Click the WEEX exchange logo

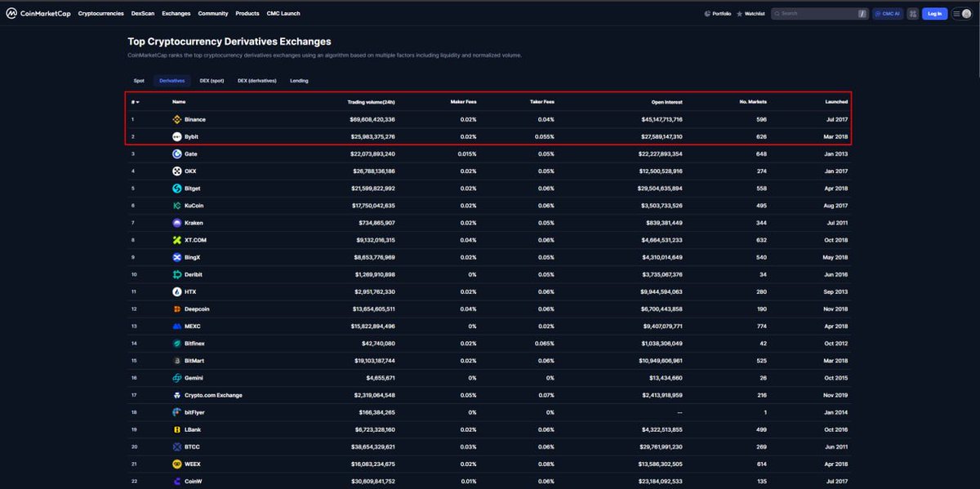(x=177, y=465)
